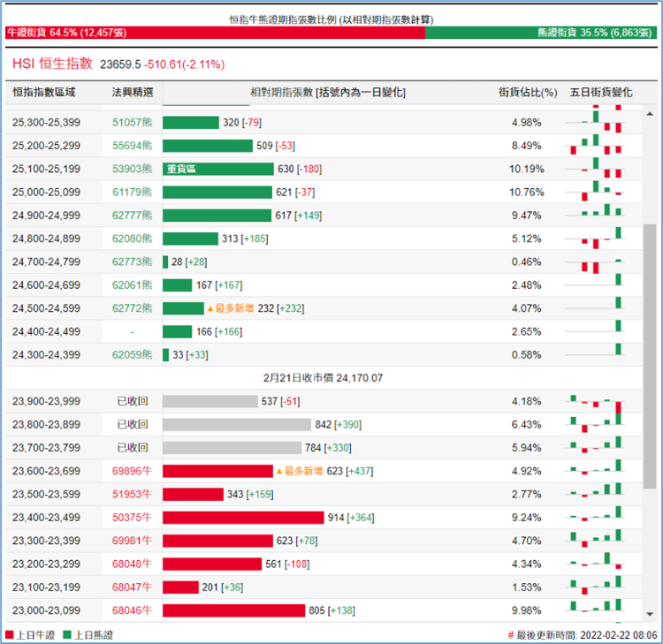The width and height of the screenshot is (663, 644).
Task: Click the 68046牛 warrant code
Action: point(133,610)
